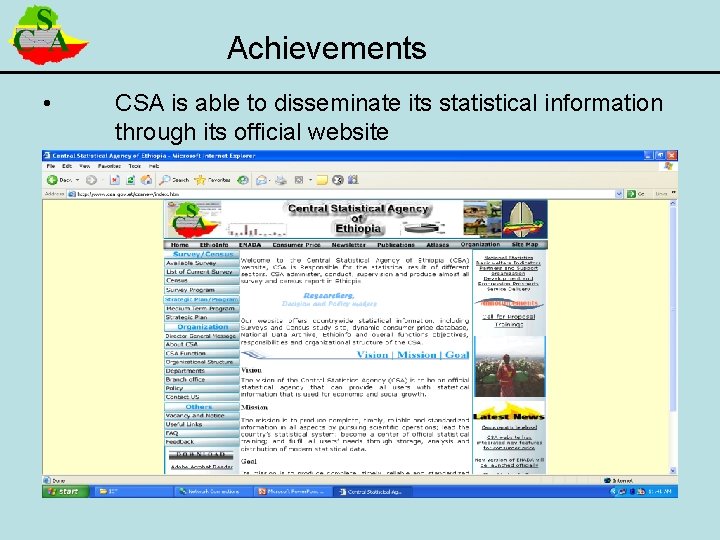This screenshot has height=540, width=720.
Task: Open the Help menu
Action: click(154, 166)
